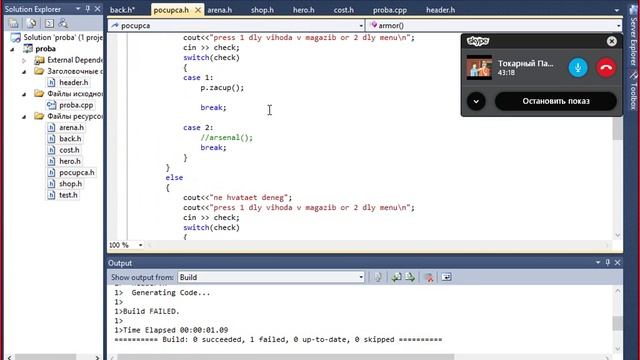
Task: Select Solution 'proba' root node
Action: tap(57, 37)
